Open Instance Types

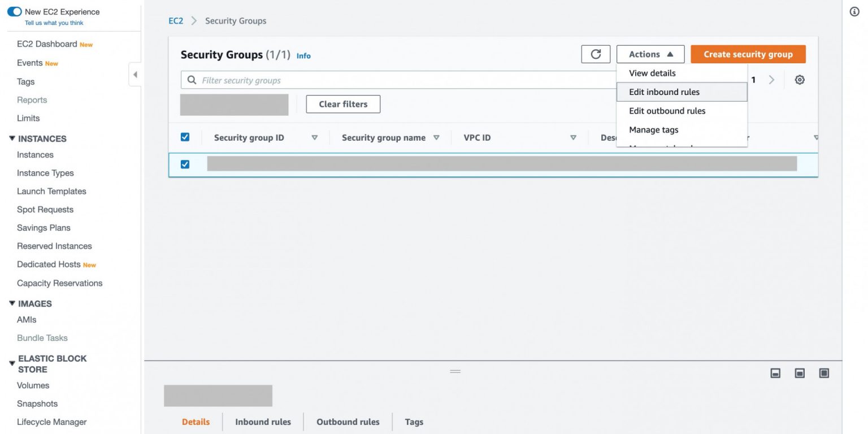[x=45, y=173]
